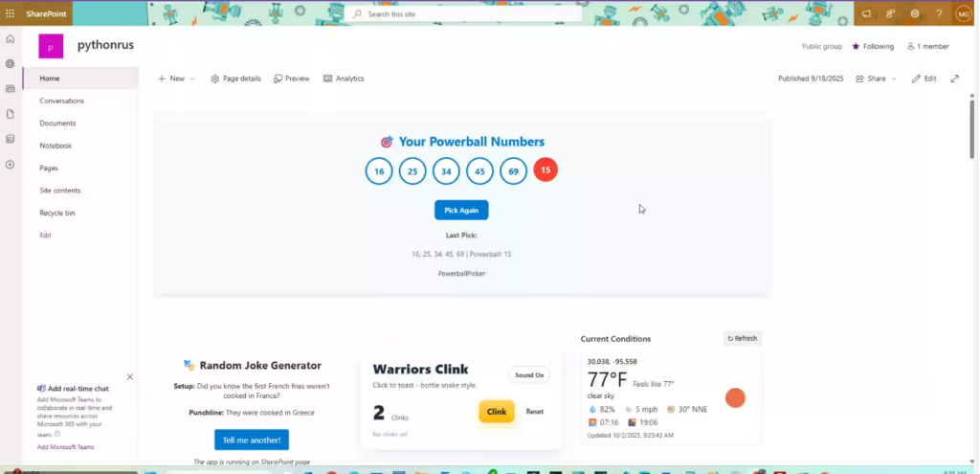Open the globe My sites rail icon
The width and height of the screenshot is (980, 474).
10,64
